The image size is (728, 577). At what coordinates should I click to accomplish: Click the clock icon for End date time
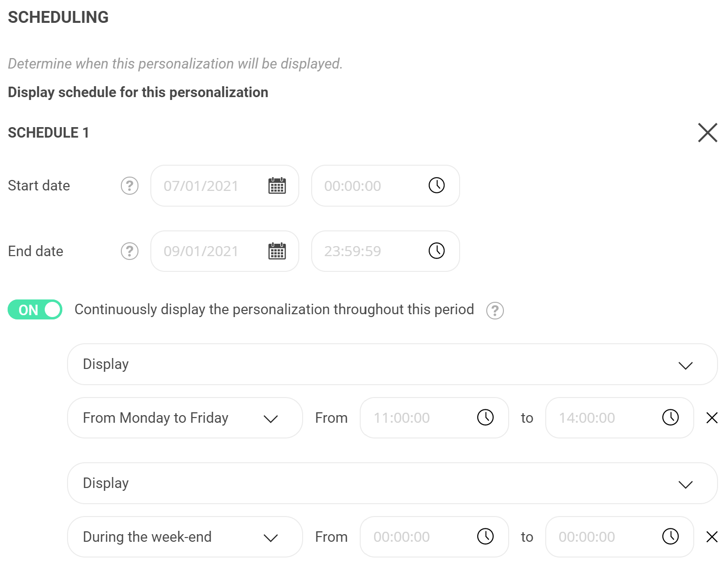(x=436, y=250)
